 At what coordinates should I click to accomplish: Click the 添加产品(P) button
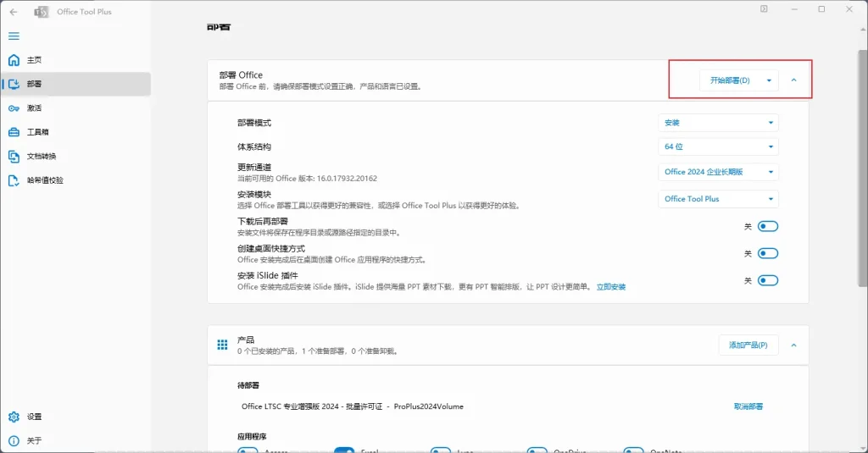748,345
